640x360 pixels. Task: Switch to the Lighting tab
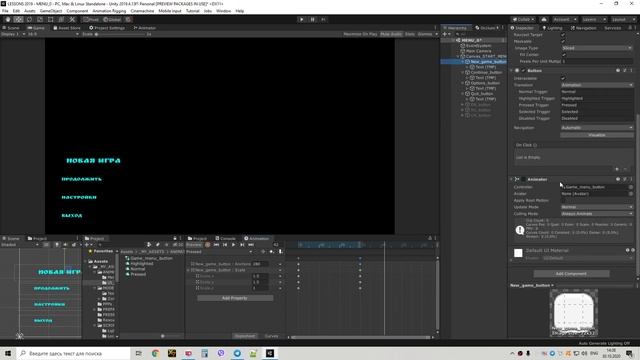click(x=552, y=28)
